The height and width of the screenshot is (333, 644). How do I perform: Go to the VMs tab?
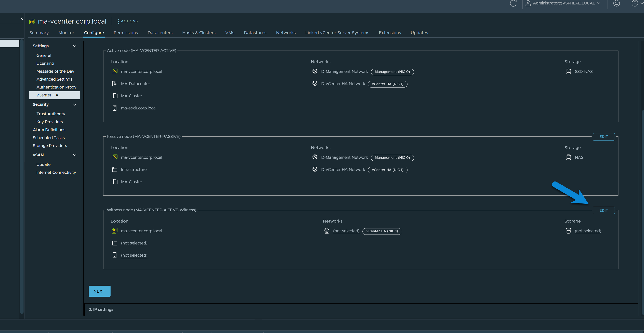[229, 33]
